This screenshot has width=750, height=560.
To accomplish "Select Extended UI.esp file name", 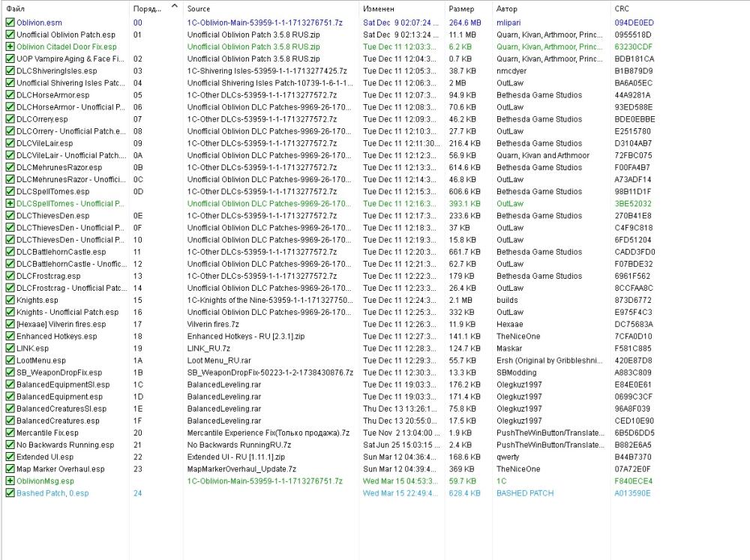I will click(45, 457).
